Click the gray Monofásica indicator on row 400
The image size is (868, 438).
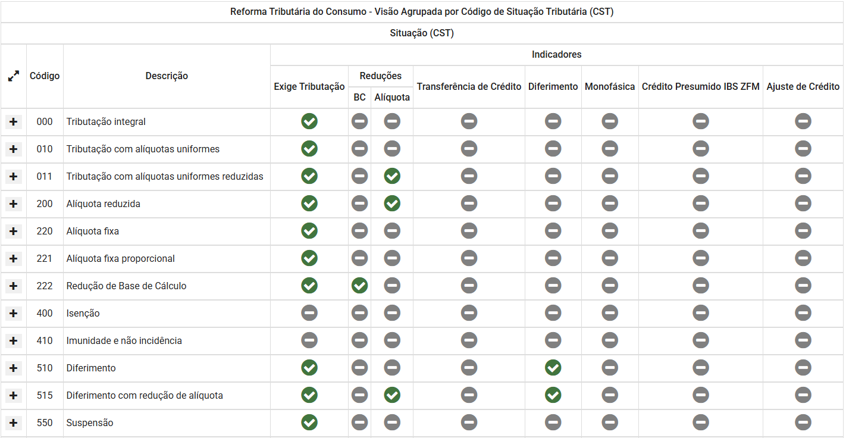609,313
